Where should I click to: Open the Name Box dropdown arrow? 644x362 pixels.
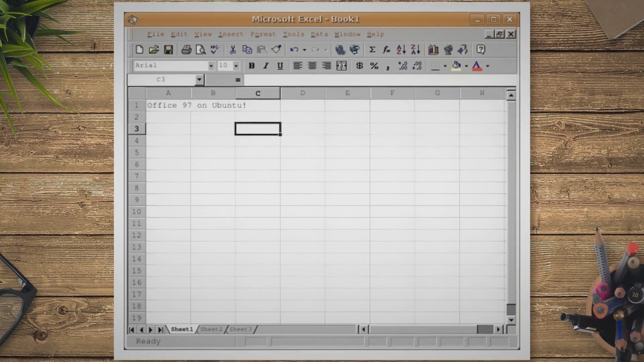point(199,80)
